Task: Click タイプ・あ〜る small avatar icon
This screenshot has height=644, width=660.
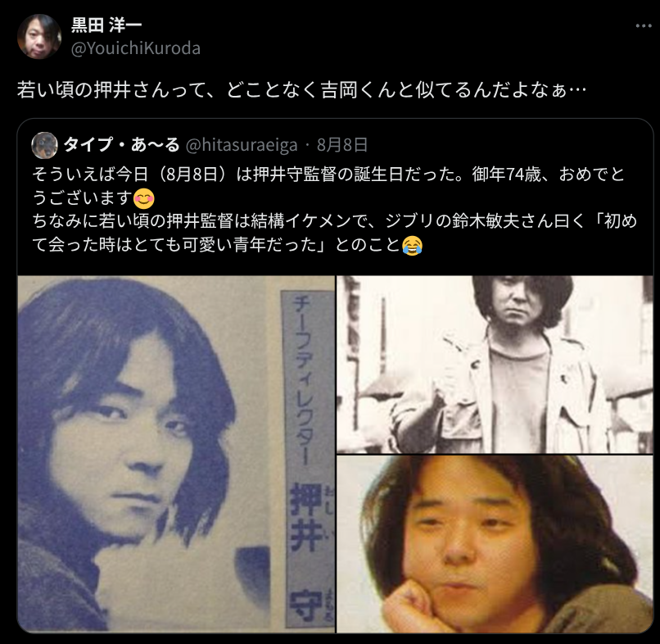Action: click(44, 145)
